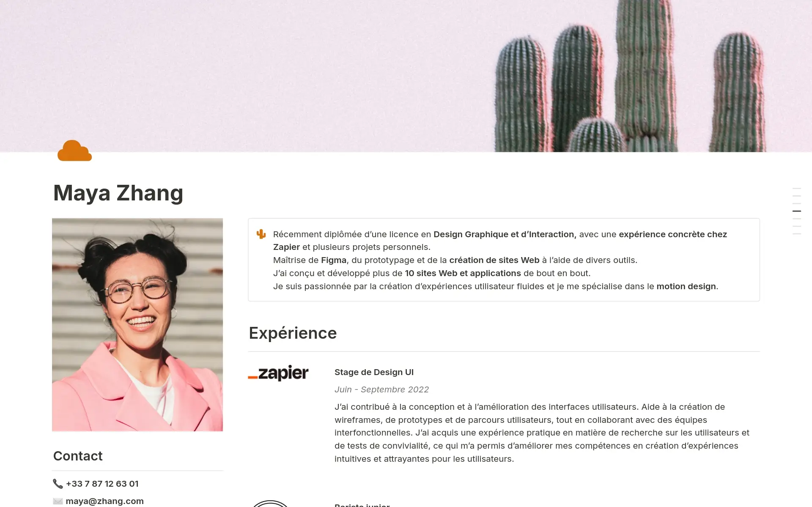Click the cactus cover image

pyautogui.click(x=406, y=76)
